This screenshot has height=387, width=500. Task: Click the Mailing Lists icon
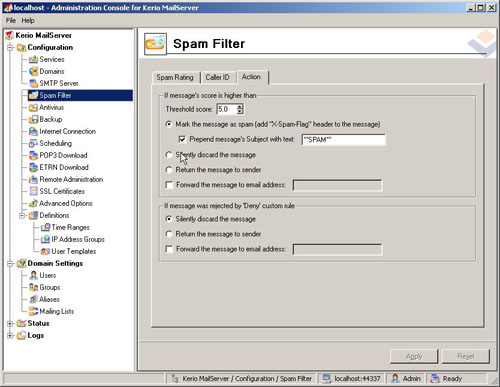(x=33, y=311)
